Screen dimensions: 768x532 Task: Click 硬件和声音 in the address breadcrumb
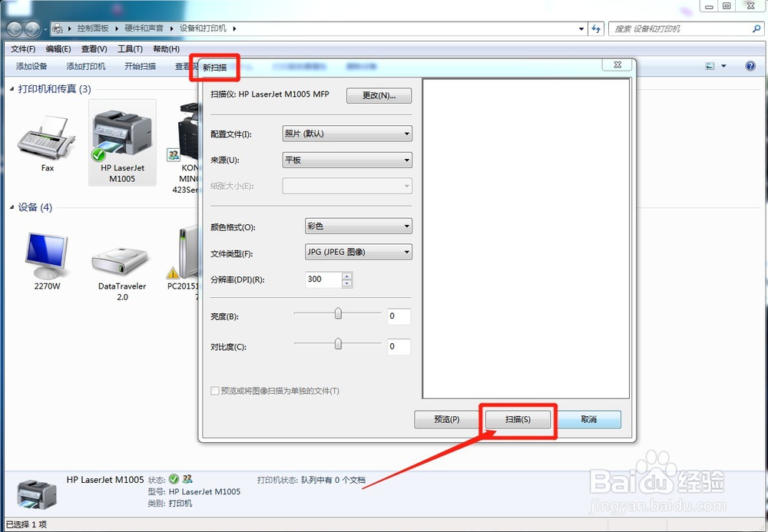click(x=144, y=28)
